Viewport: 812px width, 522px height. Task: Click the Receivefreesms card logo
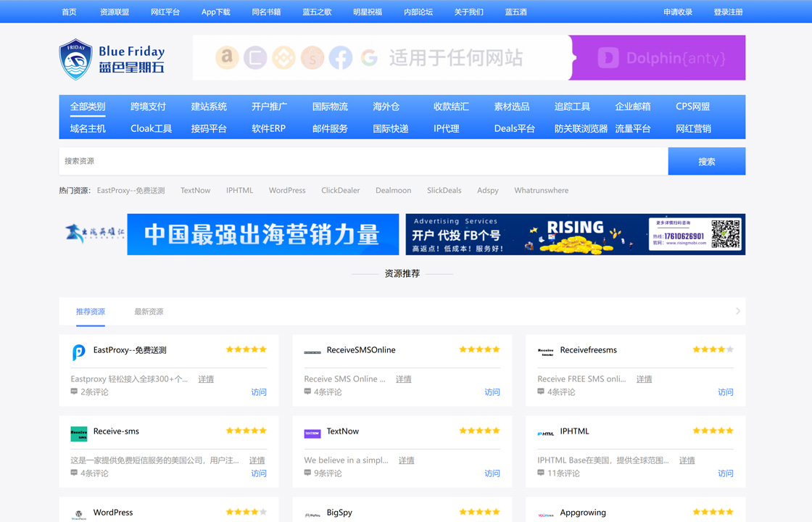[x=546, y=352]
